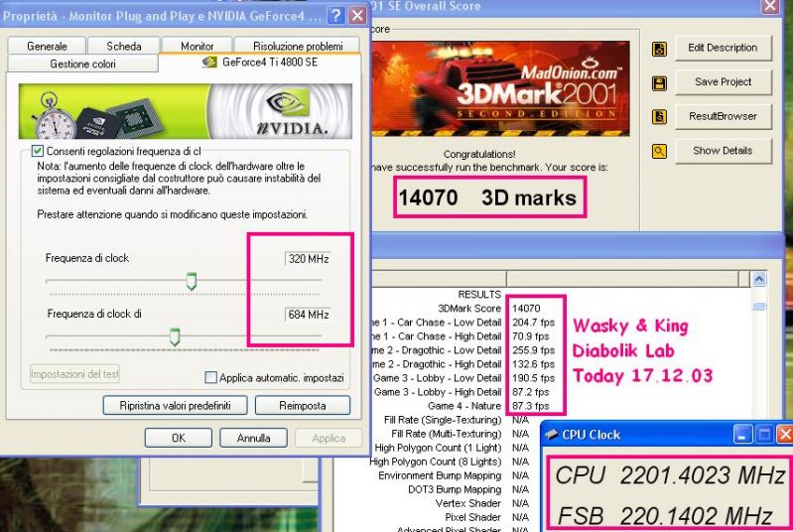Switch to Gestione colori tab
This screenshot has width=793, height=532.
pos(83,64)
